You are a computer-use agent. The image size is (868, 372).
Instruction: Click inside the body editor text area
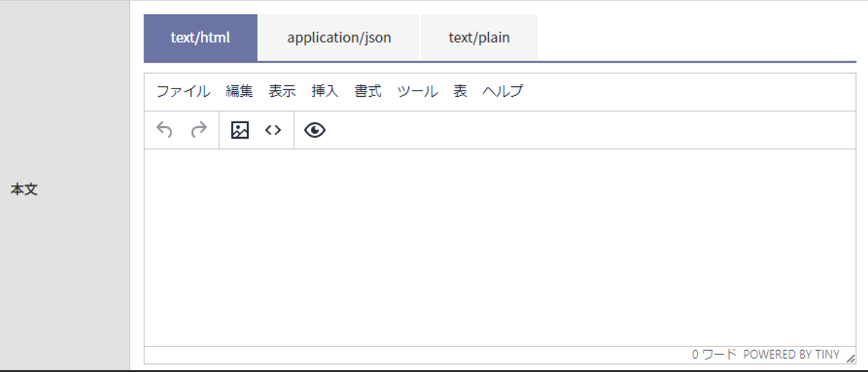click(x=500, y=248)
